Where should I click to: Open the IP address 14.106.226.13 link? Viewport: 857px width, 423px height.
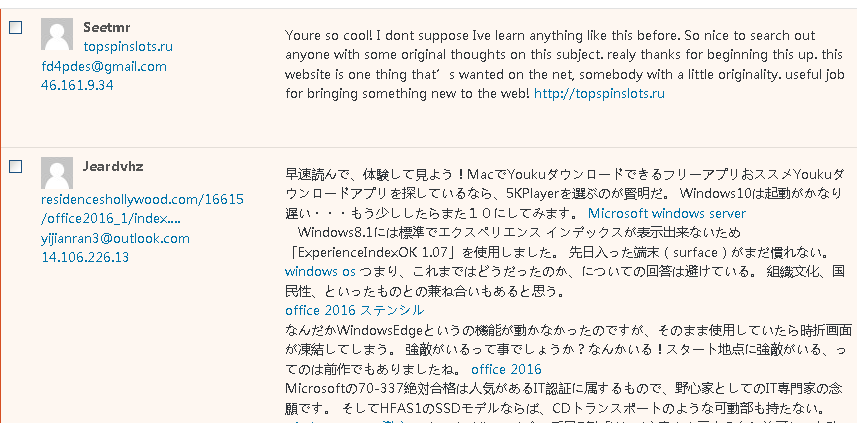85,257
